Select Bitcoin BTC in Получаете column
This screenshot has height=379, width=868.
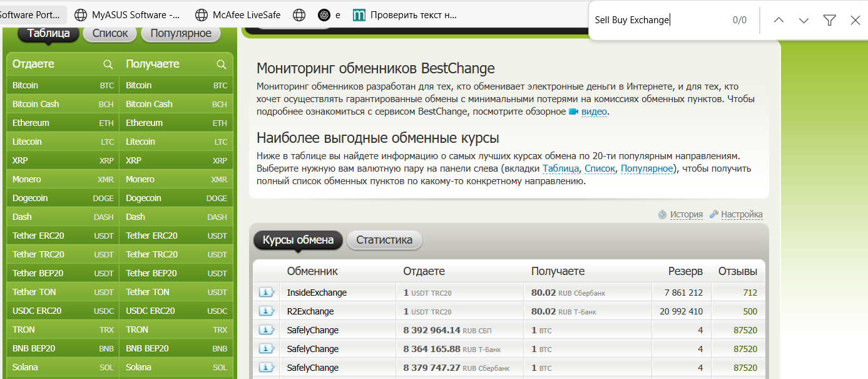(x=176, y=85)
